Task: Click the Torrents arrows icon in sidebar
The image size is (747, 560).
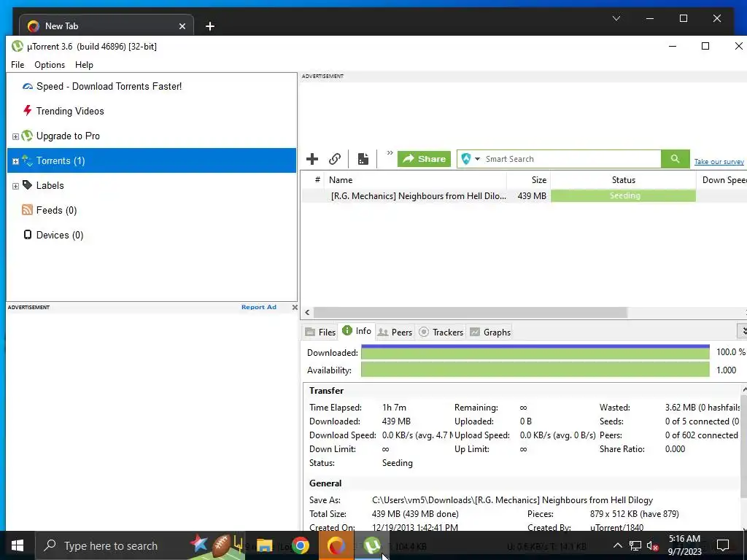Action: click(28, 160)
